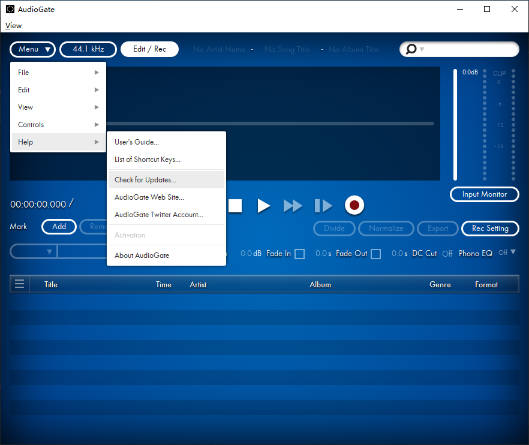Select the Help menu entry

58,142
